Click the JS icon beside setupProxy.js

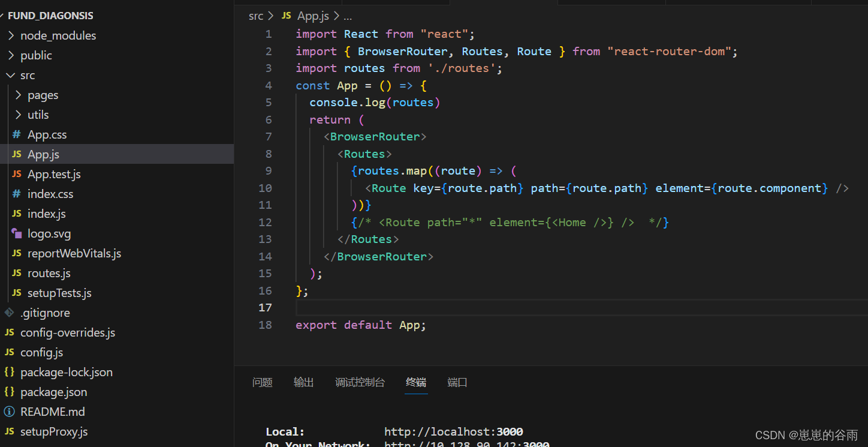[x=9, y=431]
